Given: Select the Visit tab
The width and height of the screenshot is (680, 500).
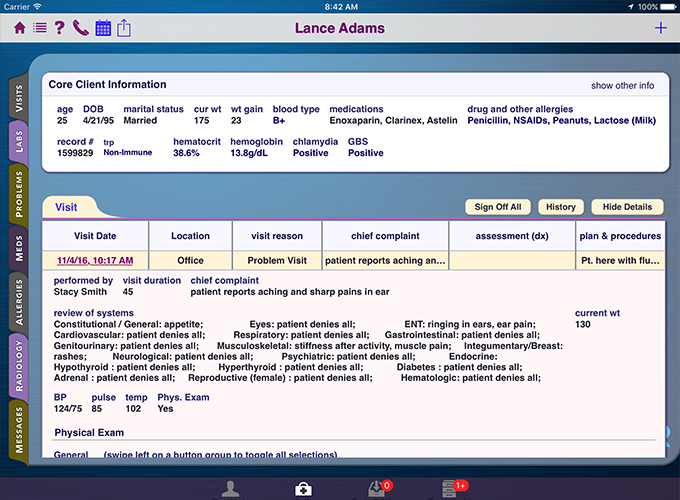Looking at the screenshot, I should [x=66, y=207].
